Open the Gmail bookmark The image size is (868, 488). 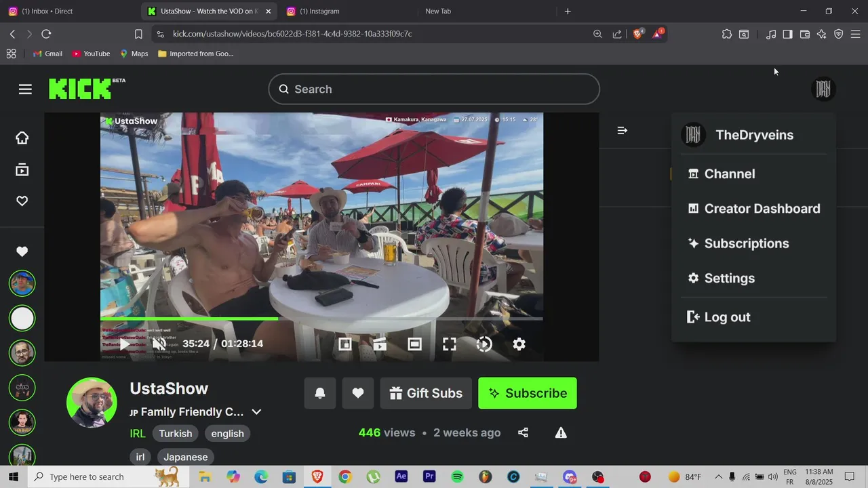tap(47, 54)
